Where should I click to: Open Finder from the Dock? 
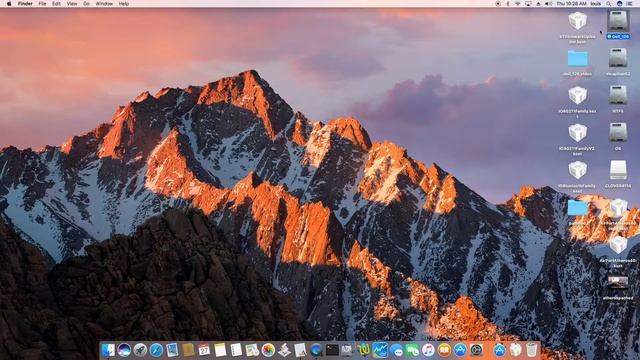(108, 350)
